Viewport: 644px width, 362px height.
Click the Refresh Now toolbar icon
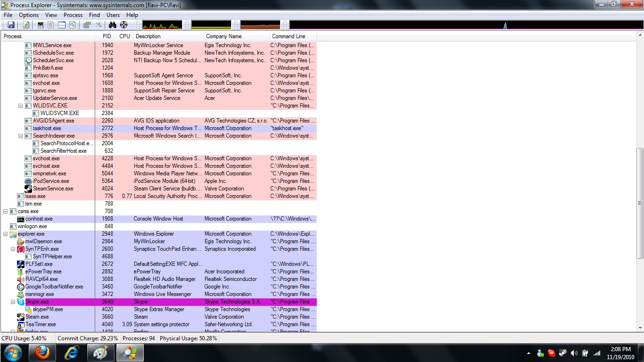(x=26, y=25)
